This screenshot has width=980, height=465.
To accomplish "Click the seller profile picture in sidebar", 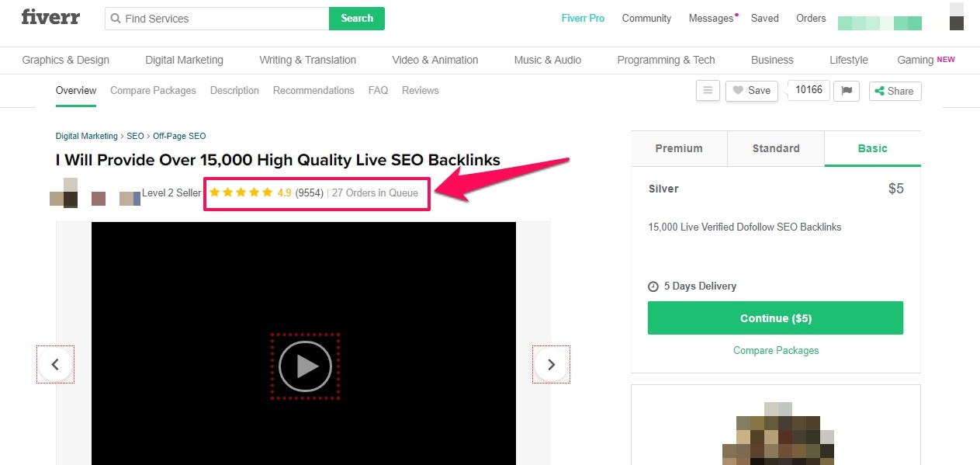I will click(777, 435).
